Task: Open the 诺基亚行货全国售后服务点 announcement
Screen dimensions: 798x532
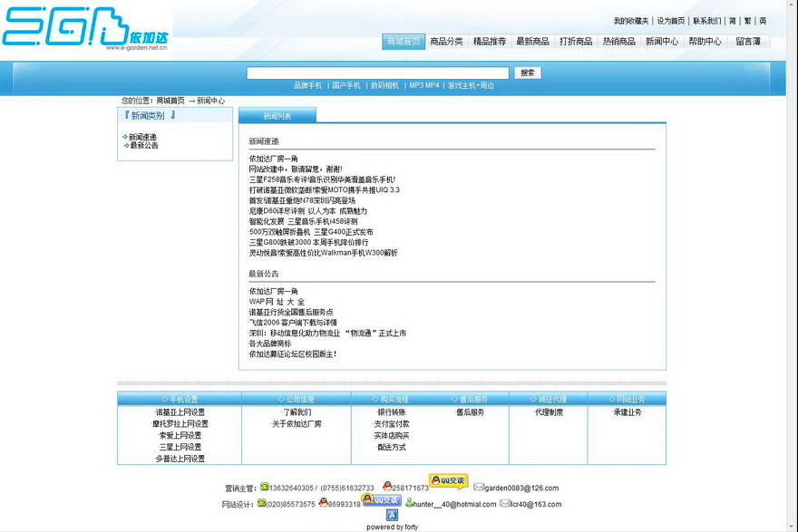Action: pyautogui.click(x=291, y=313)
